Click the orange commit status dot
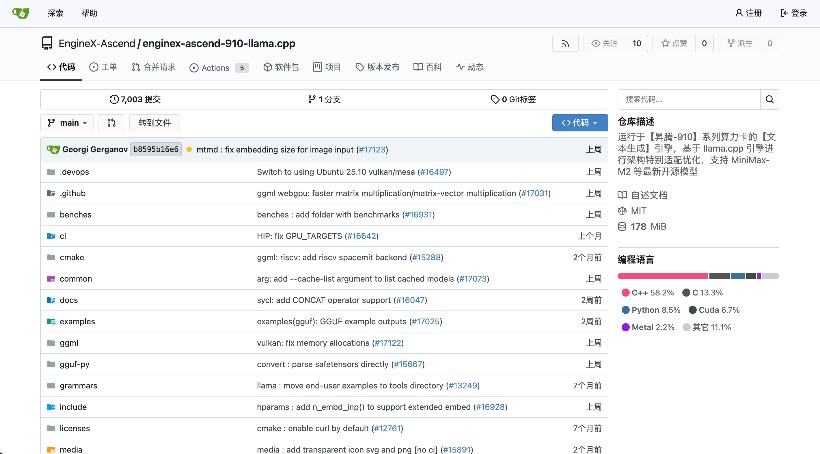This screenshot has height=454, width=820. [x=189, y=149]
